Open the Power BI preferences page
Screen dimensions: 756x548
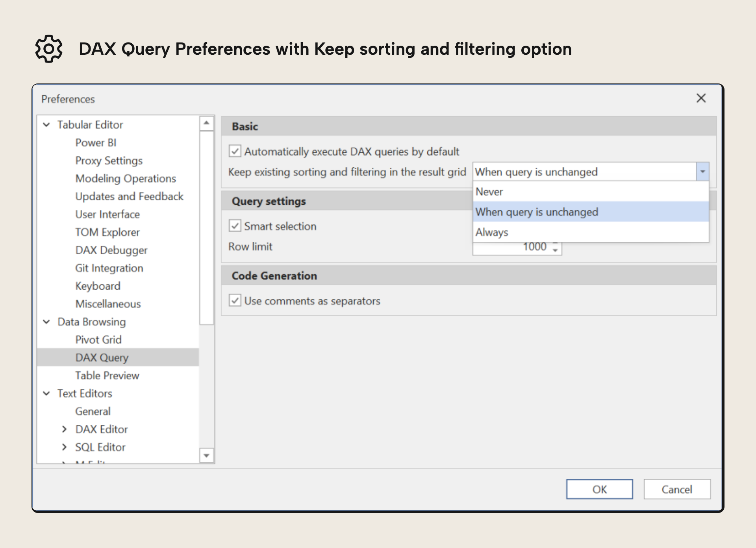click(96, 143)
